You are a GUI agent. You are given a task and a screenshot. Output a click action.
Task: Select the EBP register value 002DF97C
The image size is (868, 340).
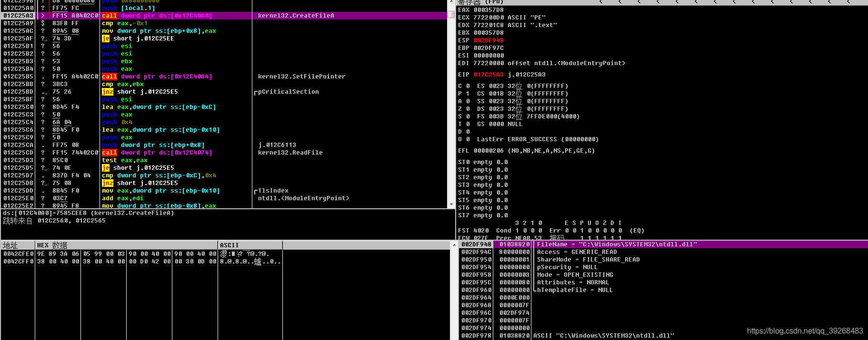[489, 48]
